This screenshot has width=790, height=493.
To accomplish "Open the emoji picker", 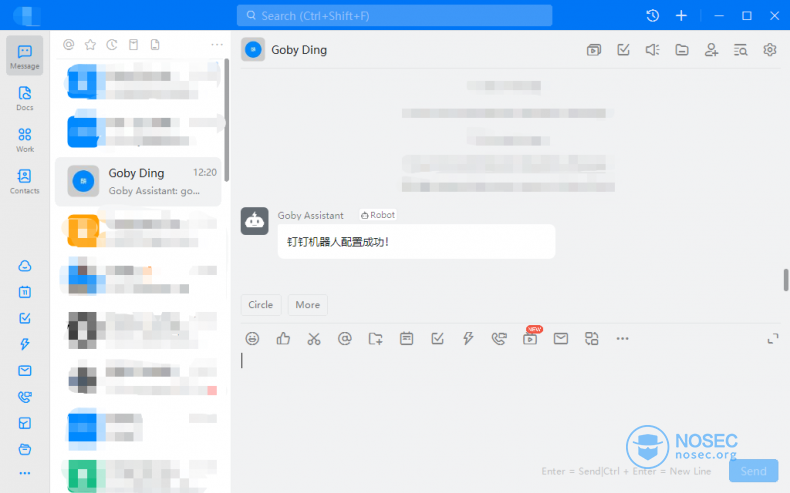I will pos(252,339).
